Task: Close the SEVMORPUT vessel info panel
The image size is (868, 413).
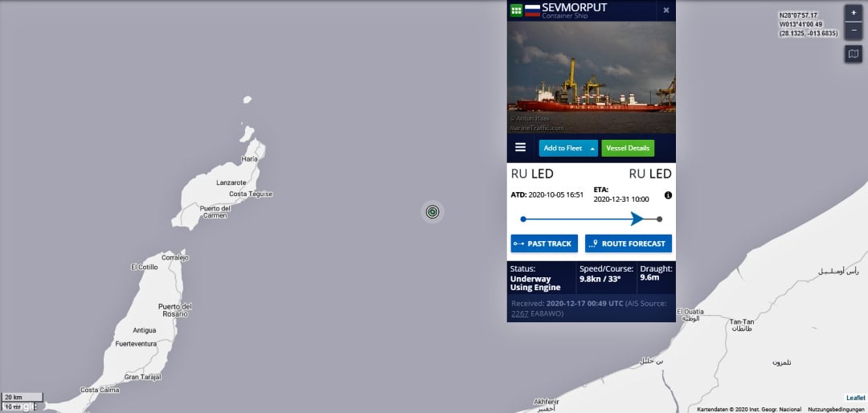Action: (666, 10)
